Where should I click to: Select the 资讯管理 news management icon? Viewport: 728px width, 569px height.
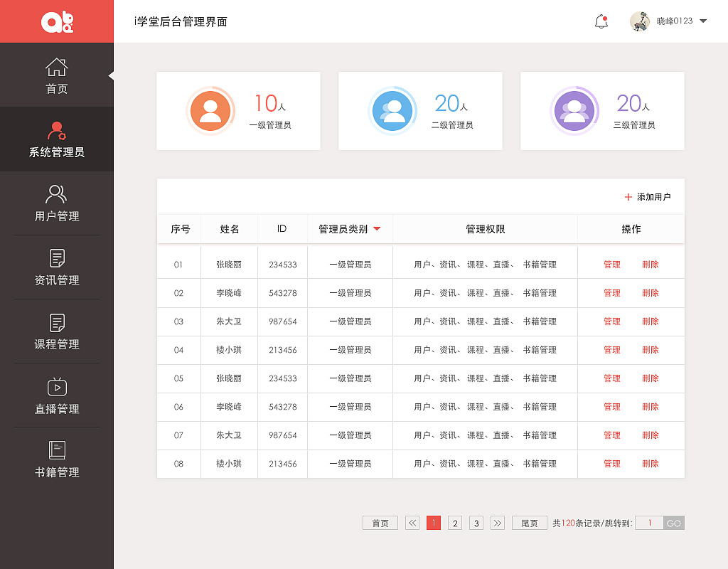(57, 259)
